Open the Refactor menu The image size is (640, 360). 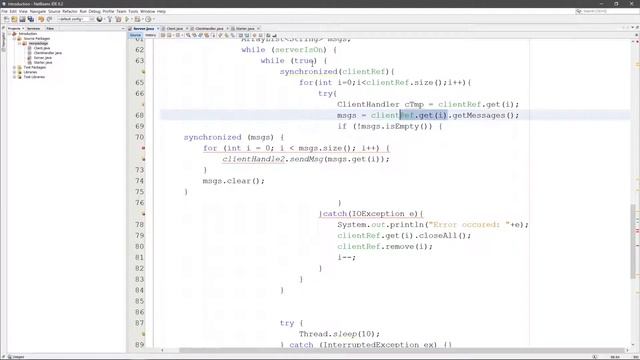pyautogui.click(x=70, y=11)
